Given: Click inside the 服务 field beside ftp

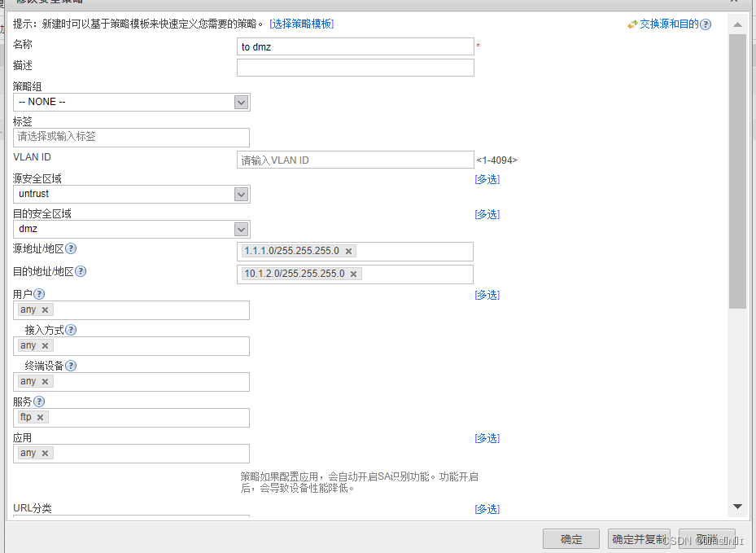Looking at the screenshot, I should click(x=131, y=418).
